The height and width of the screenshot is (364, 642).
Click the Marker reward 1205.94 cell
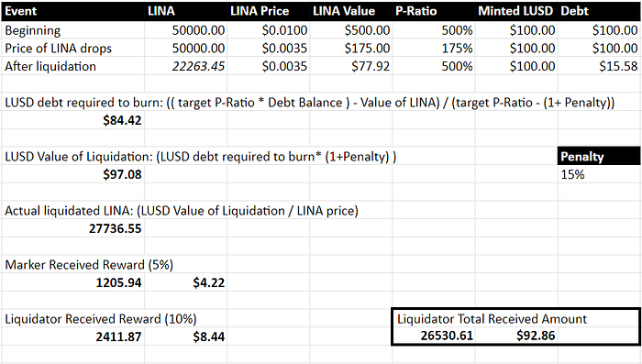(72, 282)
